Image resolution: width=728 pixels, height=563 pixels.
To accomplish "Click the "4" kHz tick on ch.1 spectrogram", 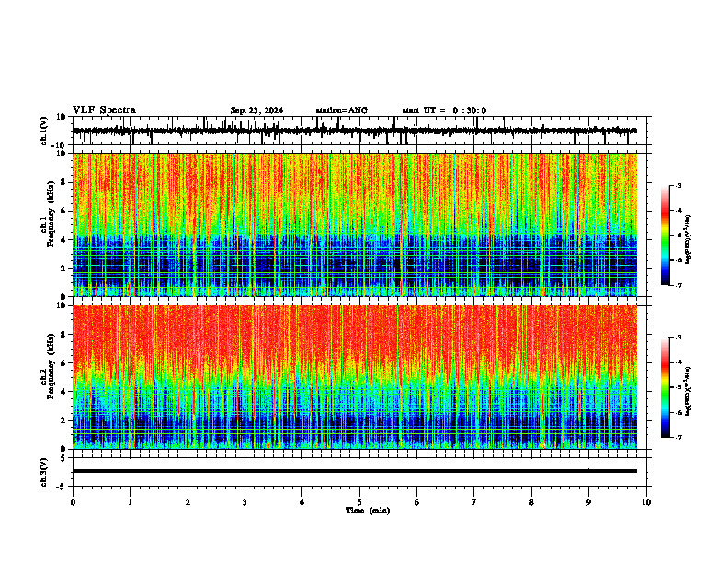I will (64, 240).
